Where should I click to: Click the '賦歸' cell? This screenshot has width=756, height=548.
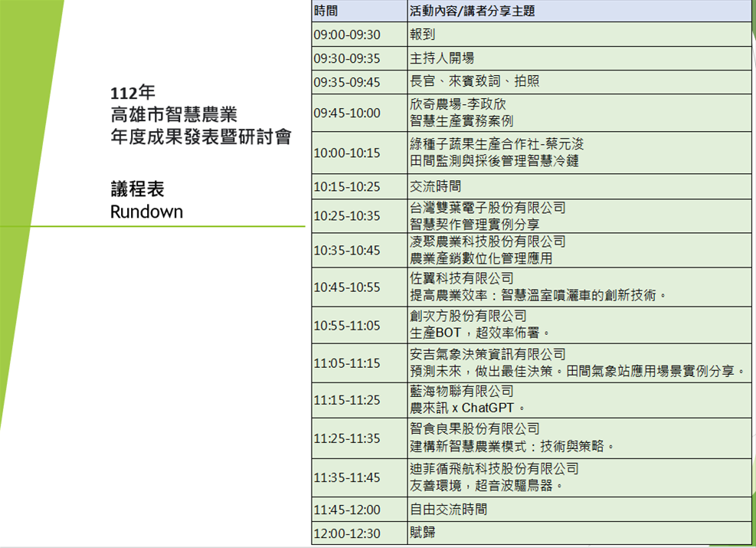tap(580, 533)
